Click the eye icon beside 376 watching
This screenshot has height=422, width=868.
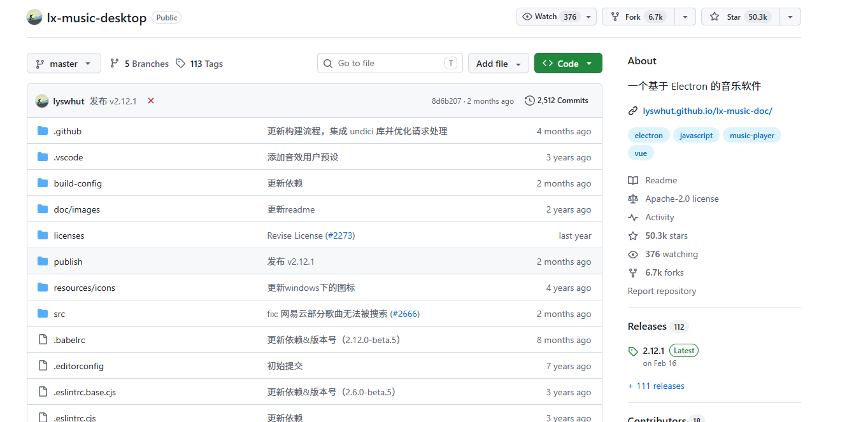point(632,254)
